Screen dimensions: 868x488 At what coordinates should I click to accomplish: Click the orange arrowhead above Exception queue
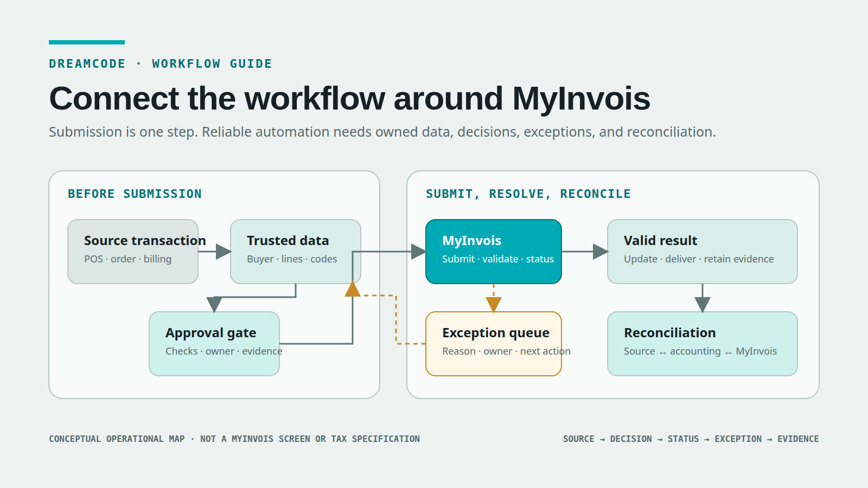pos(494,305)
